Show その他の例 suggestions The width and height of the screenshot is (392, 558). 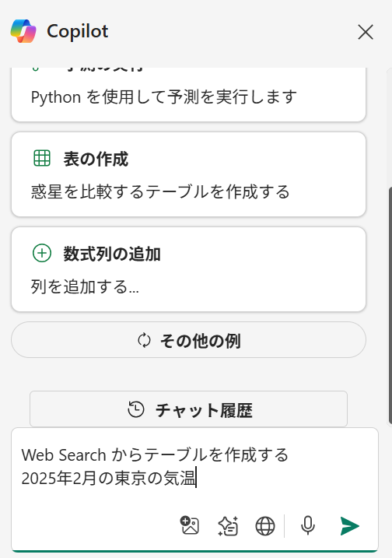(x=188, y=340)
